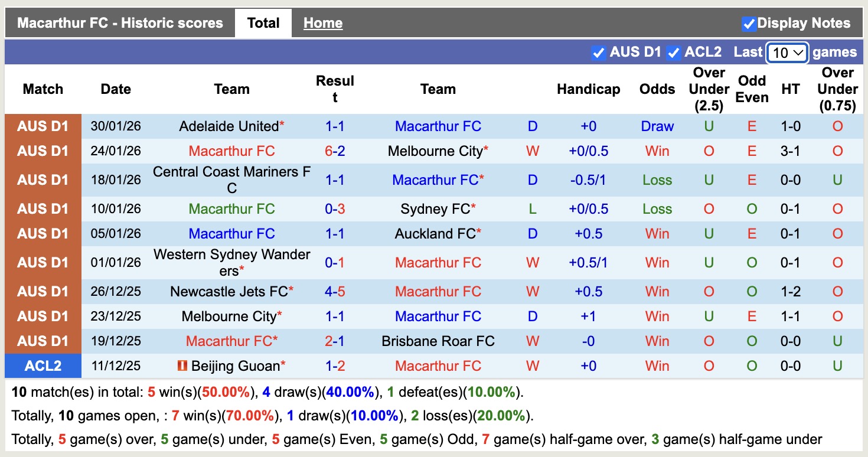Click the Macarthur FC Historic scores header

coord(120,22)
